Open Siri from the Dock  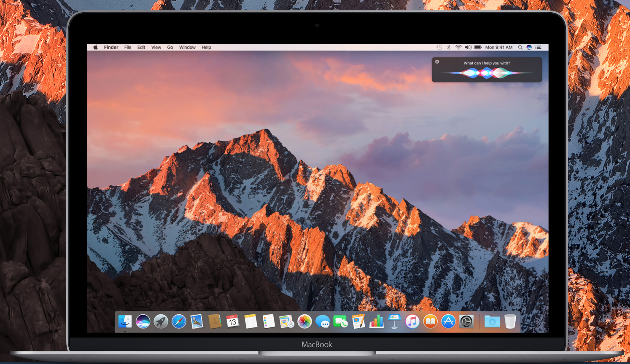pos(143,322)
